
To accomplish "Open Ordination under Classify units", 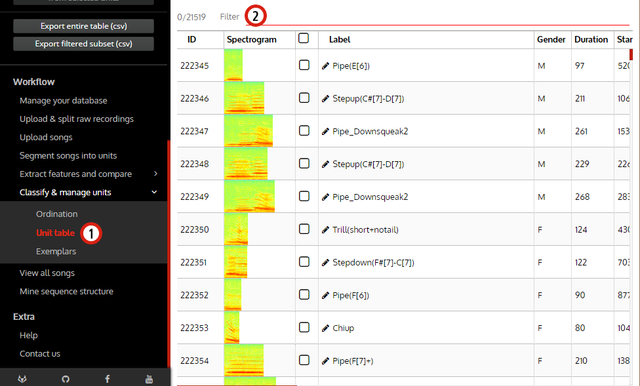I will coord(57,214).
